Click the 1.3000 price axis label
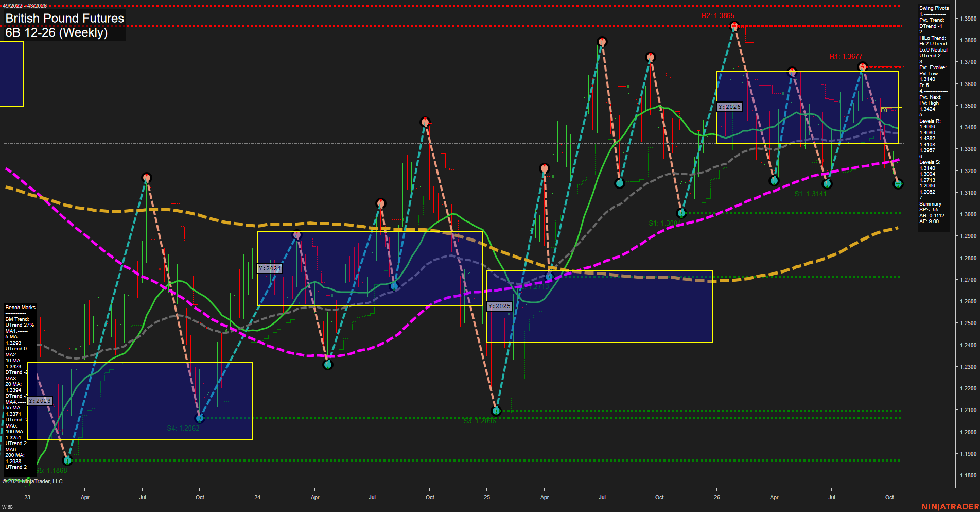The width and height of the screenshot is (980, 512). click(969, 214)
